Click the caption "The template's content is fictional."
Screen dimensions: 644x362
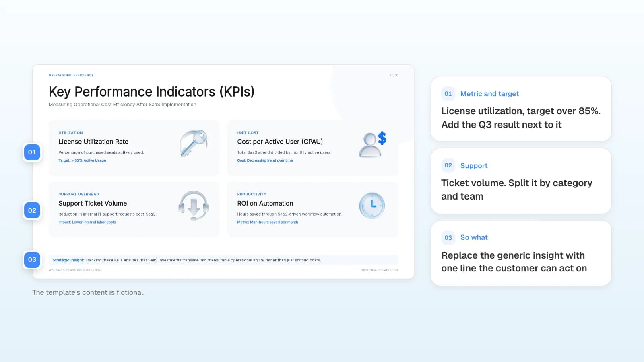[x=89, y=292]
